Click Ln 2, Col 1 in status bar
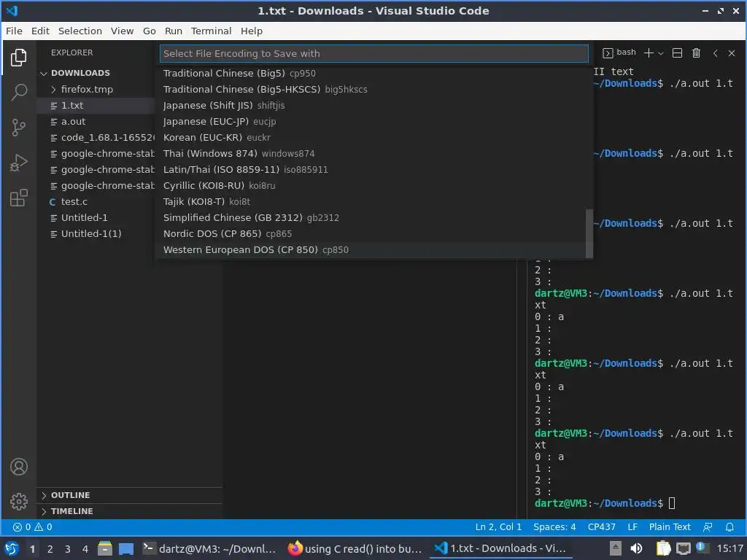The image size is (747, 560). (x=498, y=526)
